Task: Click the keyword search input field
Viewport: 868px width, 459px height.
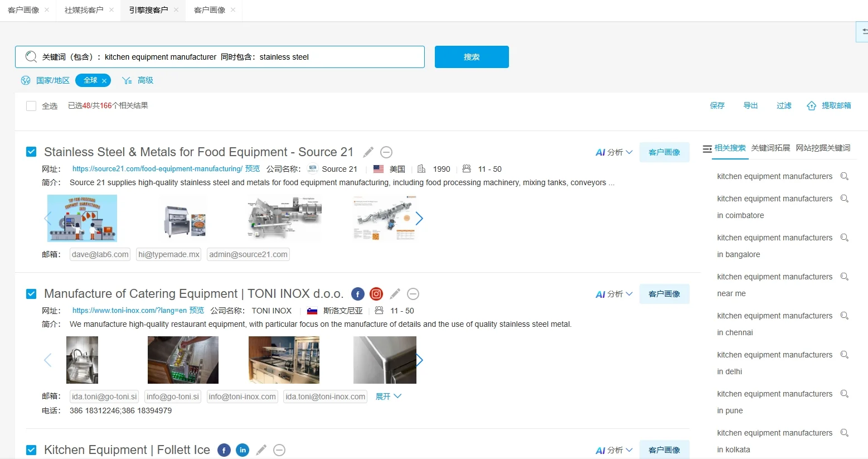Action: click(220, 57)
